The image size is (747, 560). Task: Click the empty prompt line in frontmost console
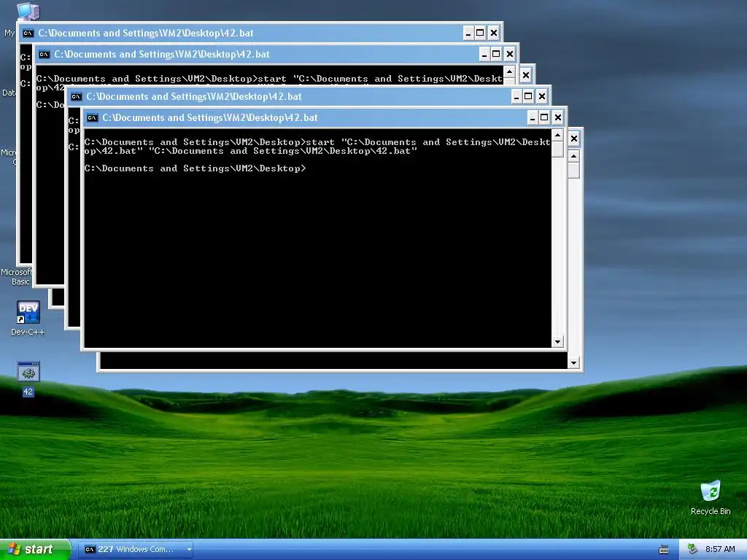[195, 168]
